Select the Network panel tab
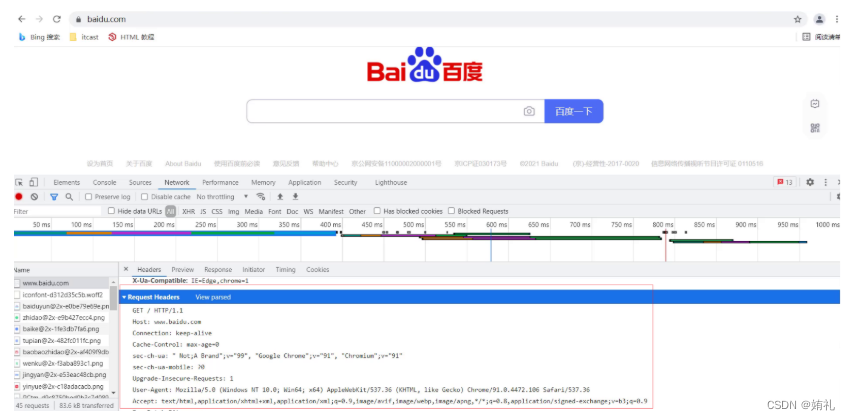This screenshot has width=850, height=420. click(177, 183)
